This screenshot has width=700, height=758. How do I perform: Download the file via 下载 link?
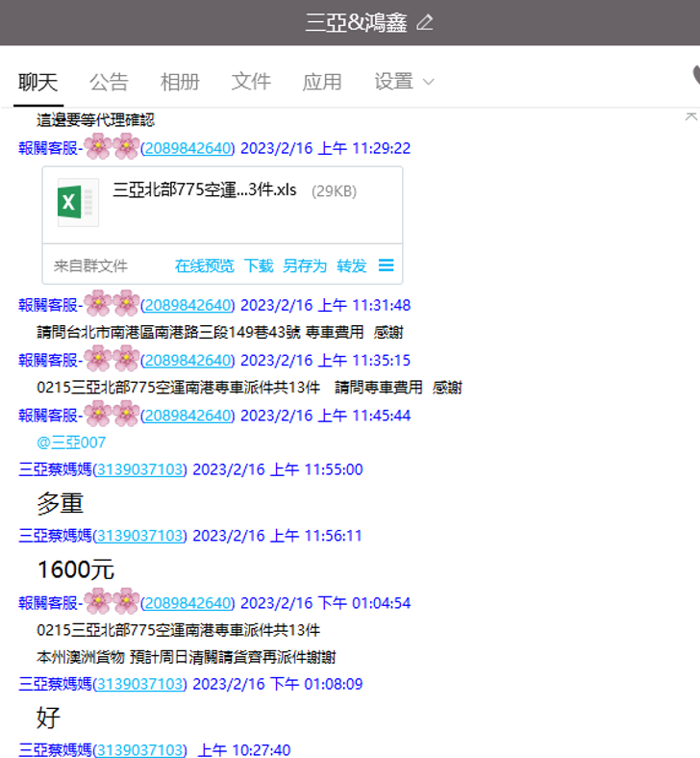click(258, 265)
